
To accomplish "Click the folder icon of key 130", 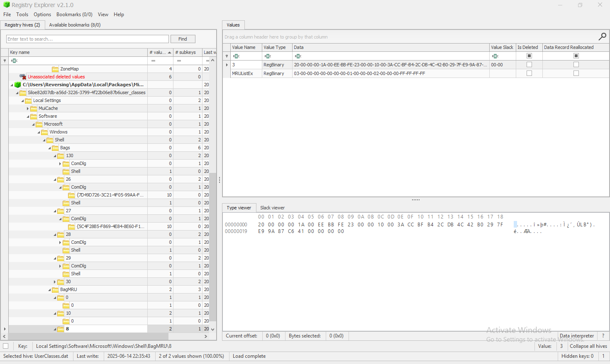I will [61, 155].
